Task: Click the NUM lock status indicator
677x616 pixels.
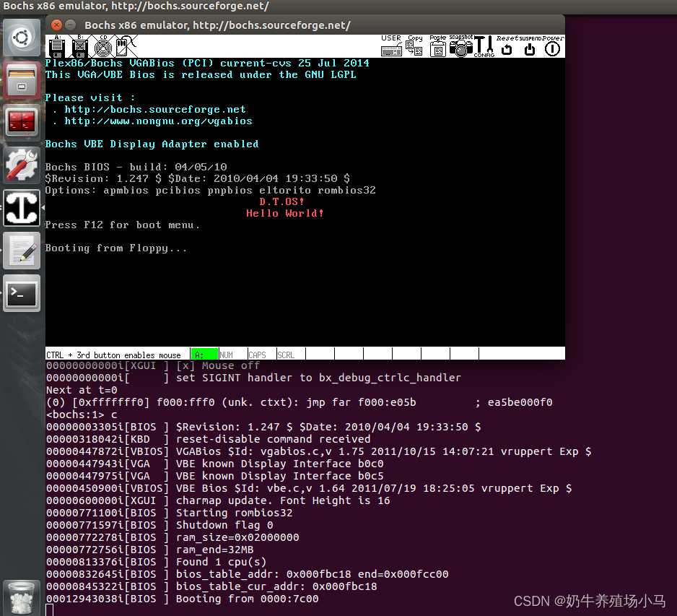Action: pos(233,355)
